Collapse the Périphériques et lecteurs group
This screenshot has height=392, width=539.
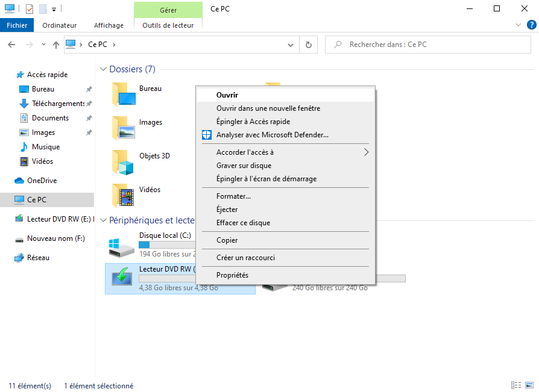point(103,220)
